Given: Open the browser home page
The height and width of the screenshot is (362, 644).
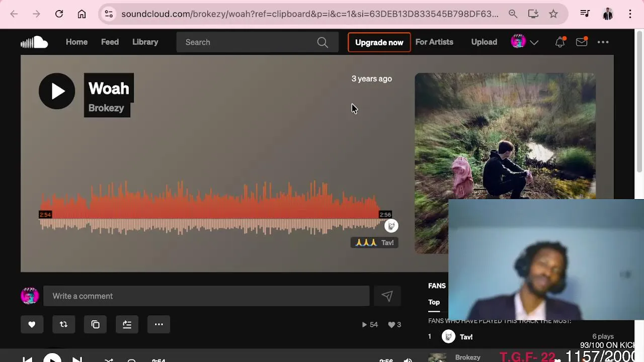Looking at the screenshot, I should point(82,14).
